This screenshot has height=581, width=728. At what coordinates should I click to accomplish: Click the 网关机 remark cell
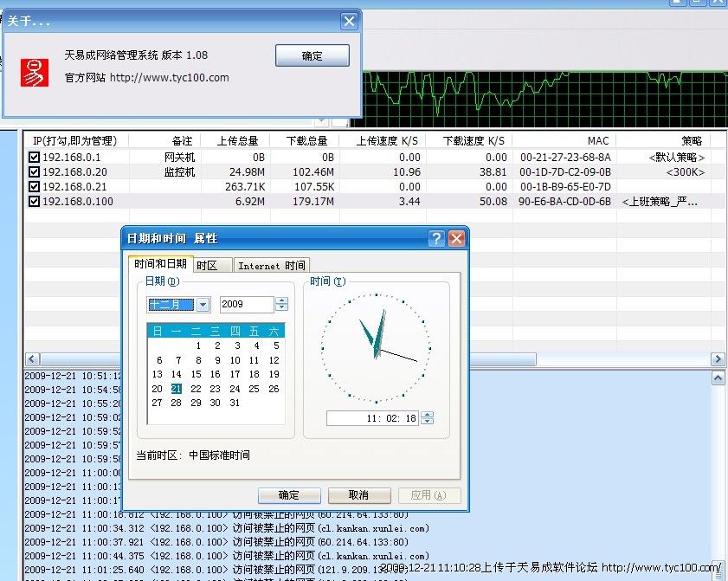(x=180, y=158)
